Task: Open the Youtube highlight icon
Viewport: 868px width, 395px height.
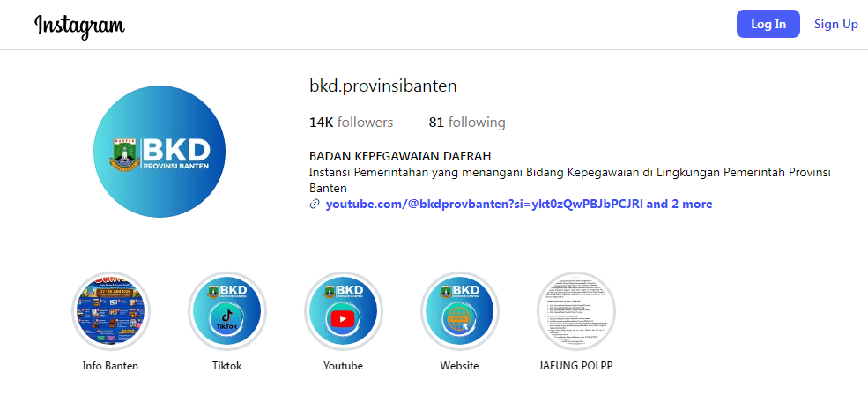Action: [x=343, y=310]
